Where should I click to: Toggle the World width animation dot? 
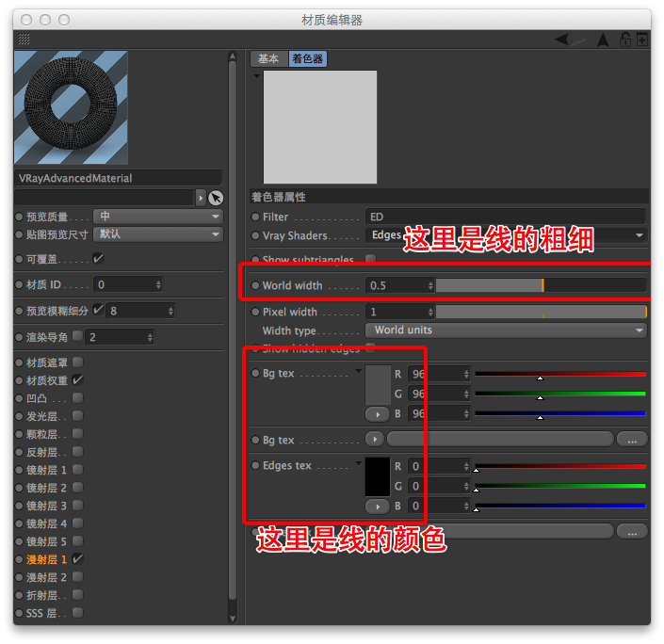click(255, 285)
